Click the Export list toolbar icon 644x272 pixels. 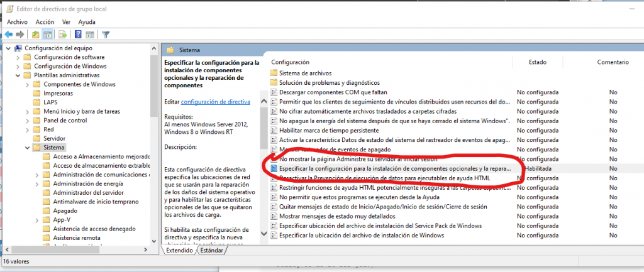pyautogui.click(x=63, y=34)
